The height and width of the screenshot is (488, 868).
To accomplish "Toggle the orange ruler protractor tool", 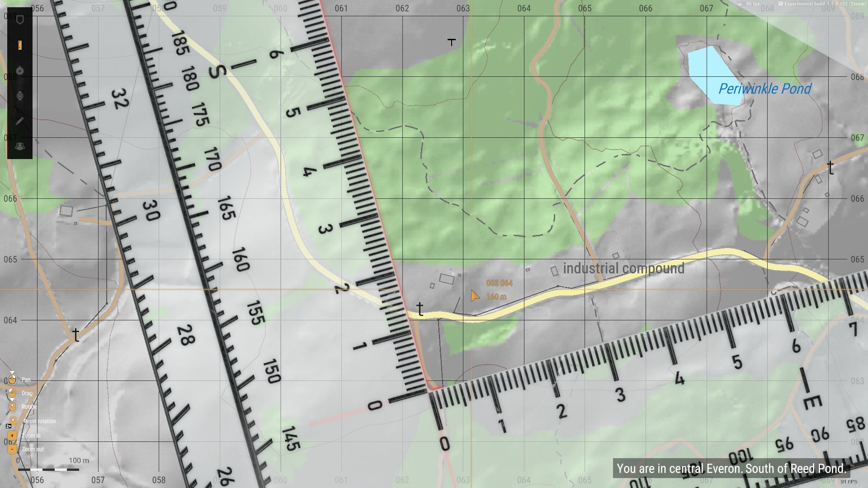I will click(x=19, y=45).
